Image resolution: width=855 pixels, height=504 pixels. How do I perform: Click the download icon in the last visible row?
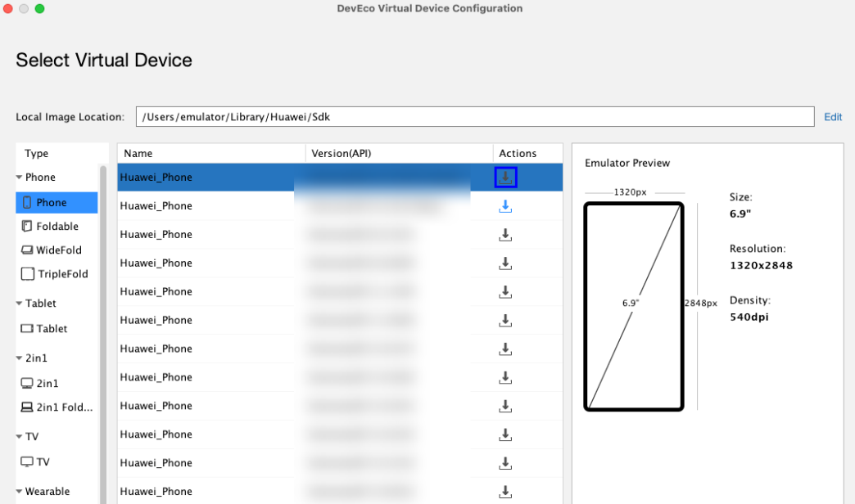click(x=505, y=492)
